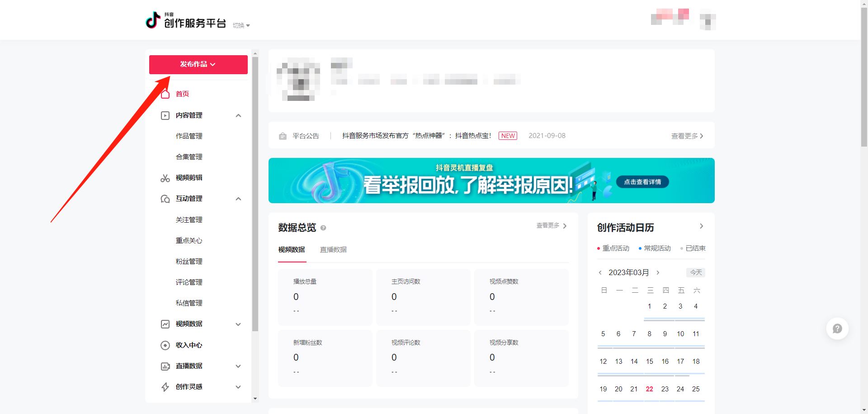Click the 互动管理 interaction management icon
This screenshot has height=414, width=868.
pyautogui.click(x=165, y=199)
